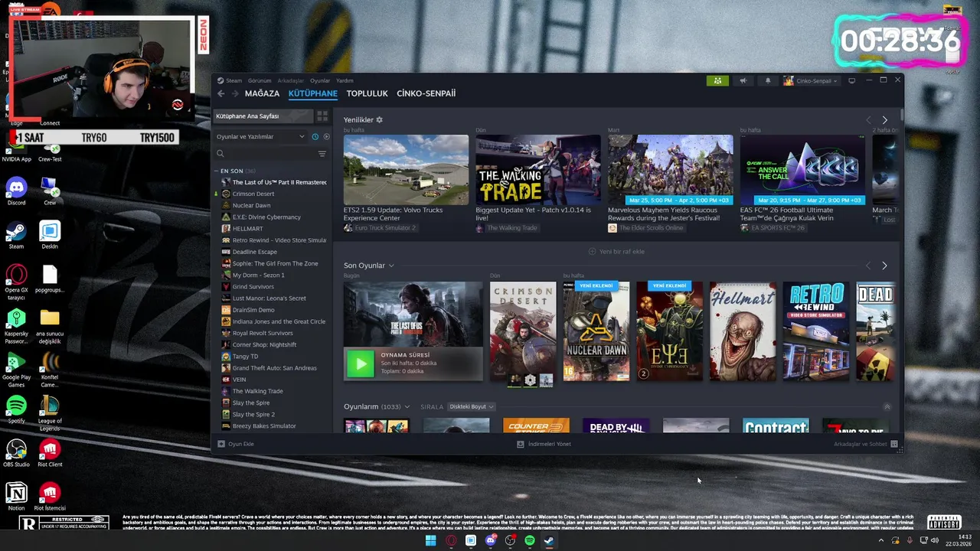Image resolution: width=980 pixels, height=551 pixels.
Task: Select Grand Theft Auto: San Andreas entry
Action: click(x=273, y=368)
